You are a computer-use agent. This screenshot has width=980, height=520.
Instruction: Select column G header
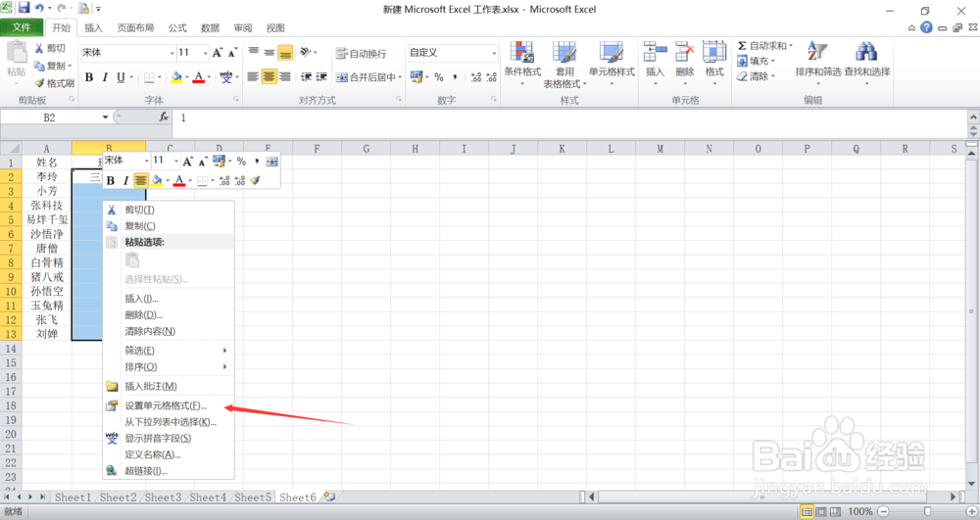tap(366, 149)
